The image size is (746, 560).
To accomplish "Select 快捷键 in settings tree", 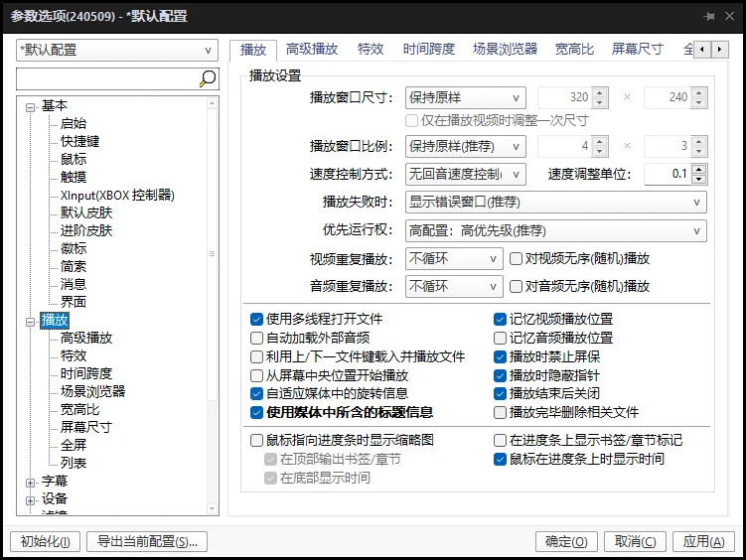I will [79, 141].
